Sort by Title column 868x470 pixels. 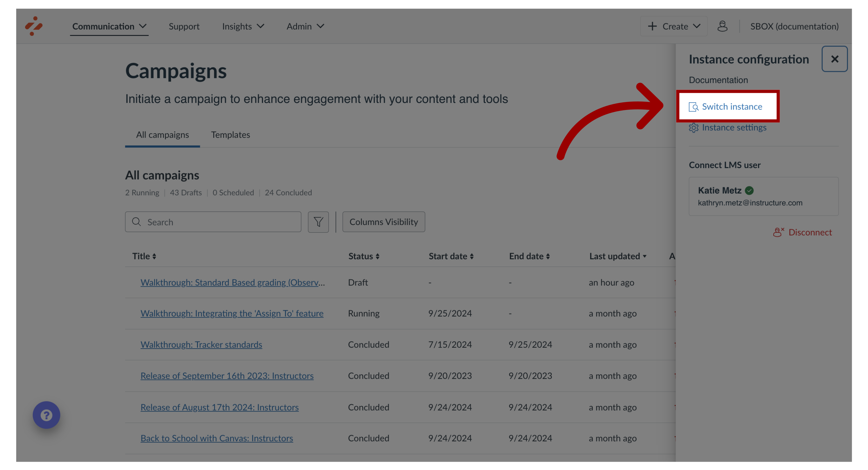point(144,256)
